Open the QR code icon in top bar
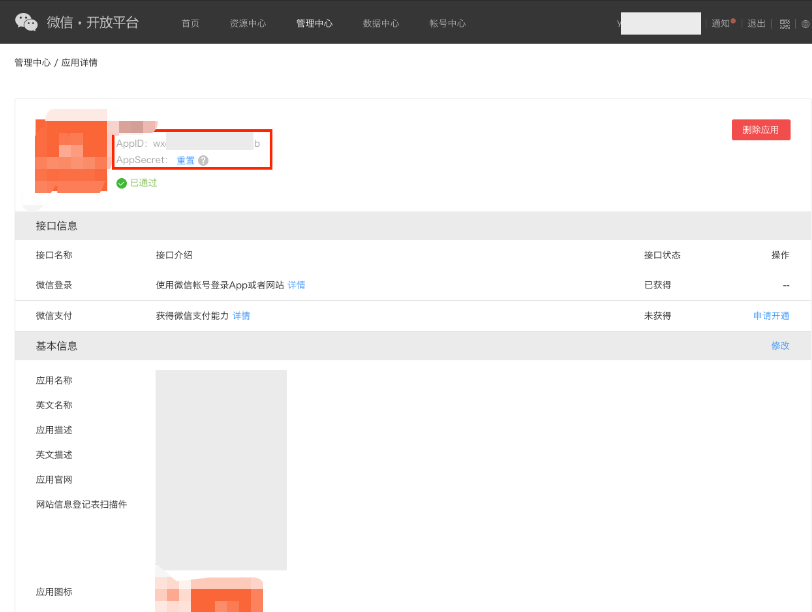Screen dimensions: 812x612 (785, 24)
